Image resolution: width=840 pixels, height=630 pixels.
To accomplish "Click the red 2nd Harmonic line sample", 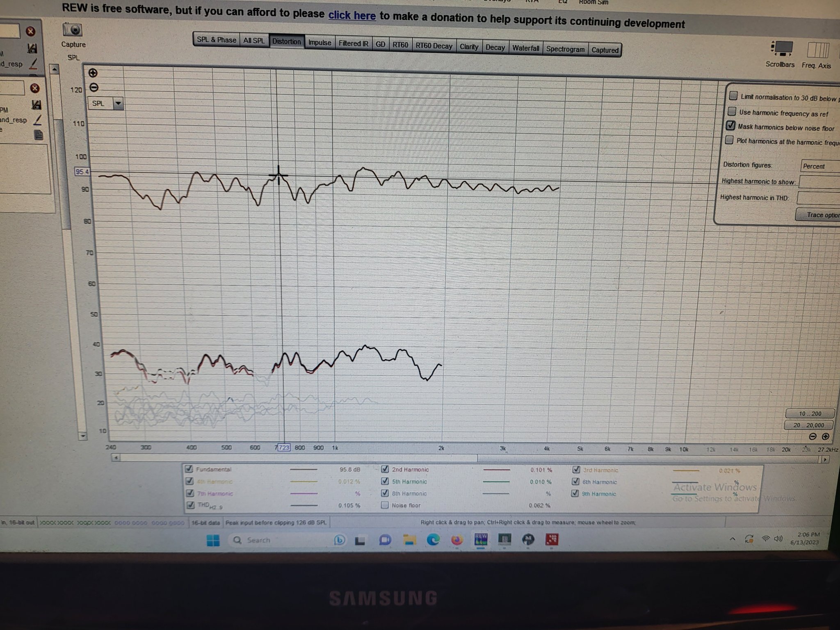I will click(x=497, y=470).
